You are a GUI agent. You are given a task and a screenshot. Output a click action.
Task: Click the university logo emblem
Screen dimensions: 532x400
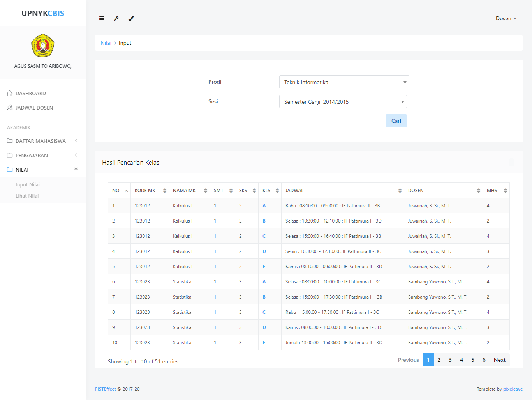coord(43,46)
